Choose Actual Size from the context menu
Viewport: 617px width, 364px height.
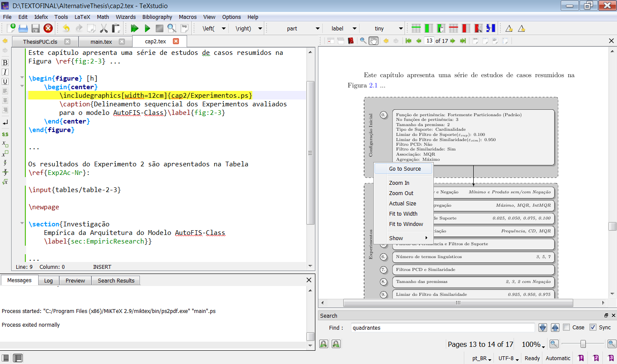403,203
